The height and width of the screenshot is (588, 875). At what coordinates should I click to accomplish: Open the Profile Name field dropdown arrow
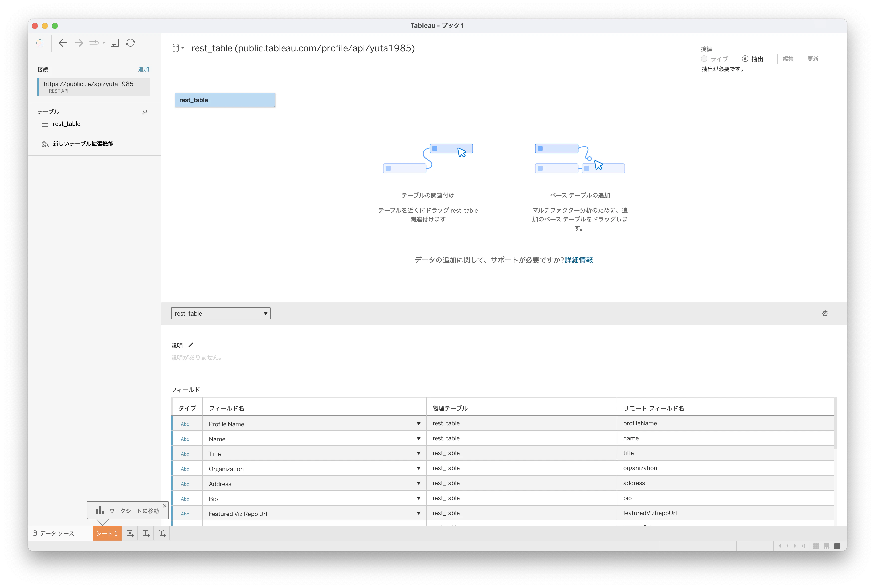coord(418,424)
